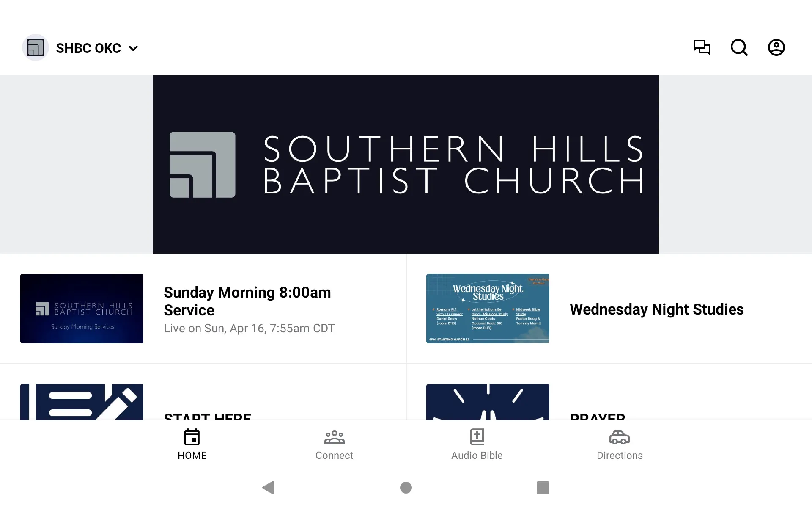
Task: Tap the Sunday Morning Services thumbnail
Action: 82,309
